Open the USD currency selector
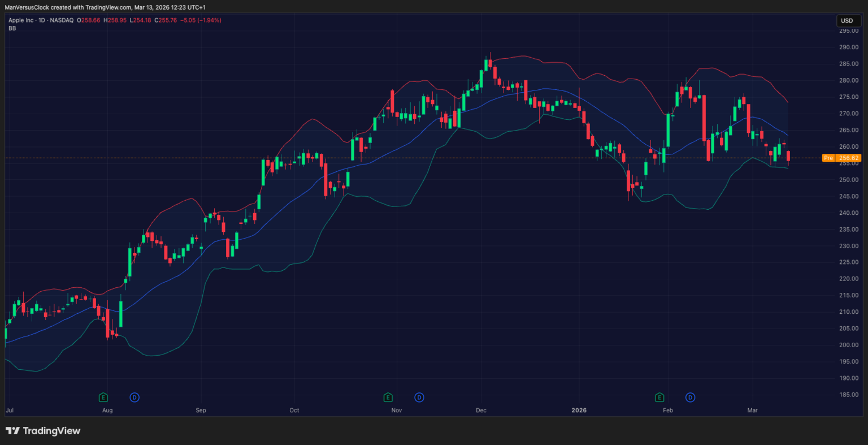Viewport: 868px width, 445px height. tap(848, 20)
